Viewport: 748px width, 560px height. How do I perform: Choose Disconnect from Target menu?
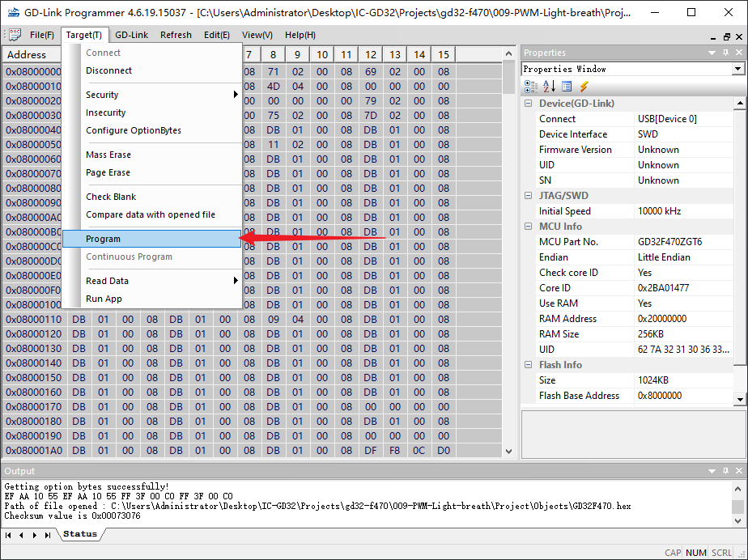tap(151, 70)
